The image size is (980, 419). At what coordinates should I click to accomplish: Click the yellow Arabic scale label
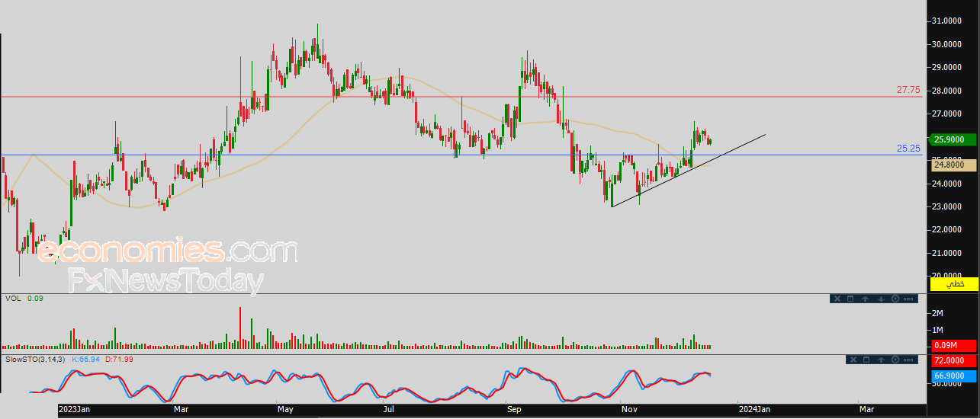point(953,283)
